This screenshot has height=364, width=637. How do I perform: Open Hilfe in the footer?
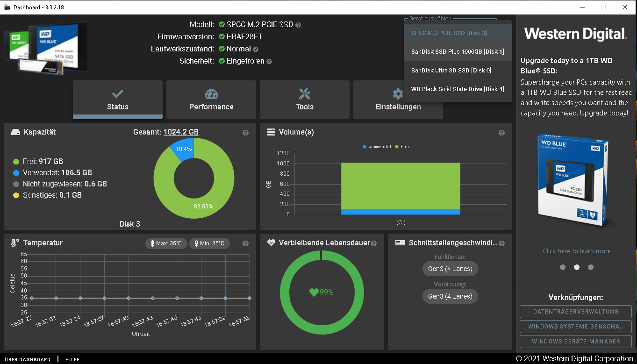click(72, 359)
